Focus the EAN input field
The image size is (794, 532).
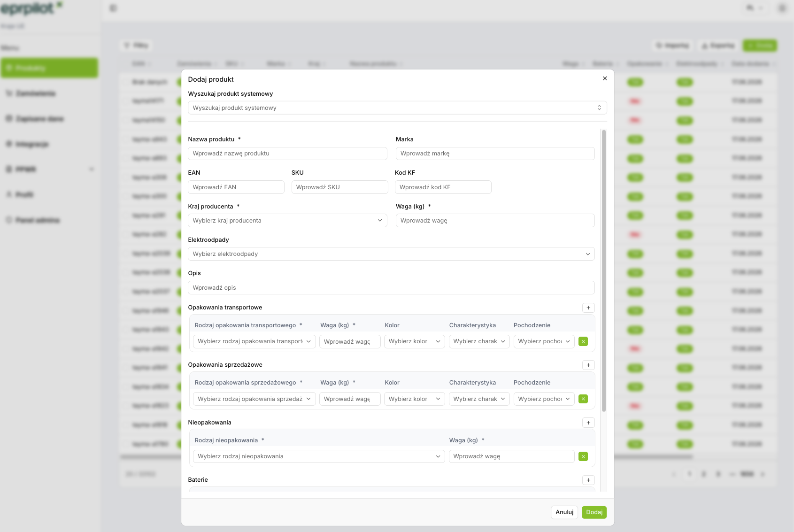[x=236, y=187]
